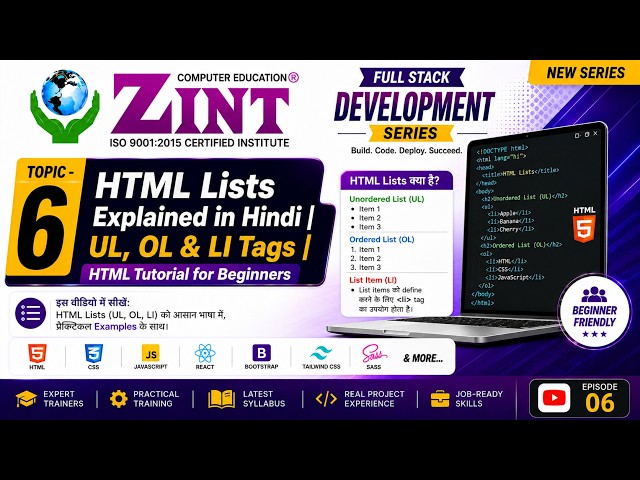This screenshot has width=640, height=480.
Task: Click the EPISODE 06 badge number
Action: click(600, 403)
